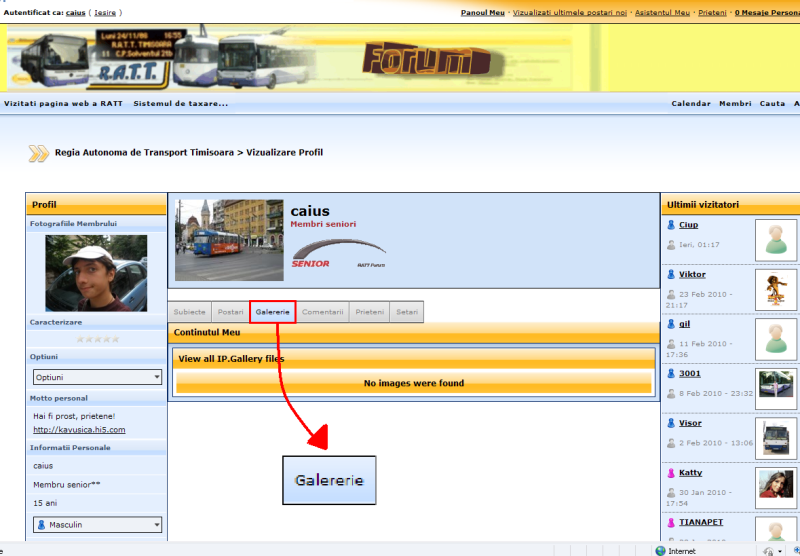800x556 pixels.
Task: Click the Internet zone globe icon
Action: tap(660, 550)
